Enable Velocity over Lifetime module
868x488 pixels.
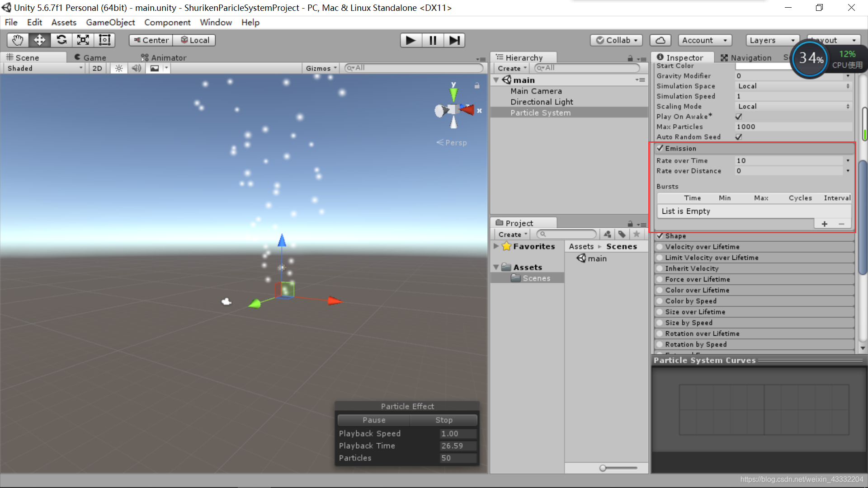pyautogui.click(x=660, y=247)
